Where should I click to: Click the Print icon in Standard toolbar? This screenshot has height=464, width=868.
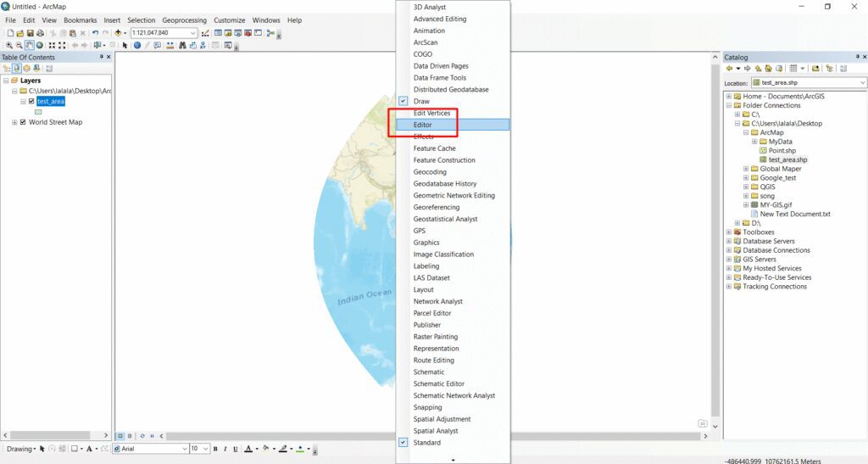coord(40,33)
